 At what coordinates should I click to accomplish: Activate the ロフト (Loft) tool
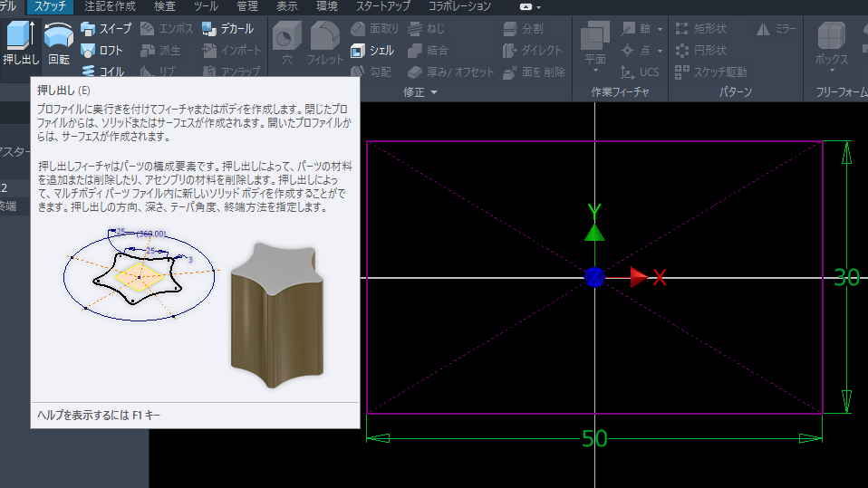pos(101,51)
